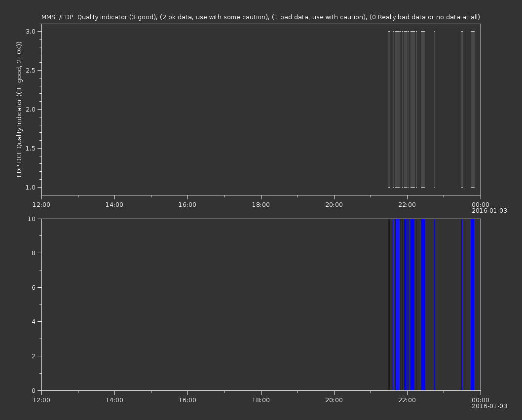Click the thin gray line near 23:30 in quality plot

tap(462, 109)
